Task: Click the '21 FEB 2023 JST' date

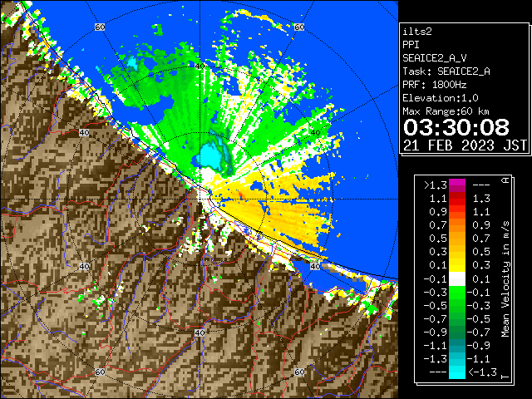Action: point(465,145)
